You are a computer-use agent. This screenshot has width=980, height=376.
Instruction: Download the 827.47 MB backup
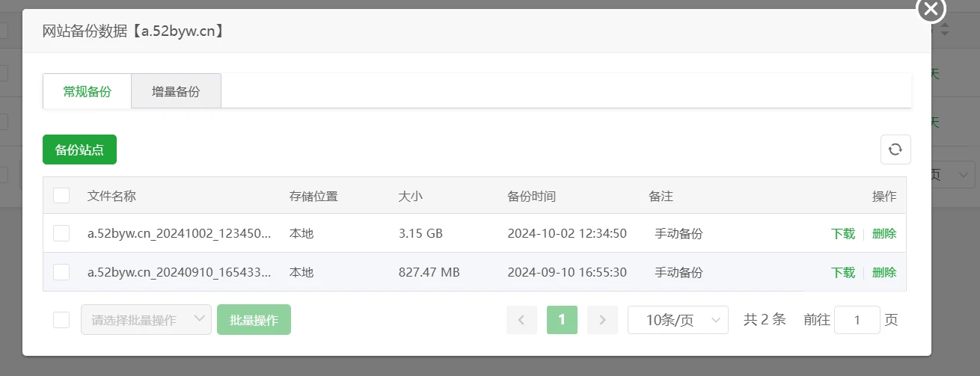click(x=842, y=272)
